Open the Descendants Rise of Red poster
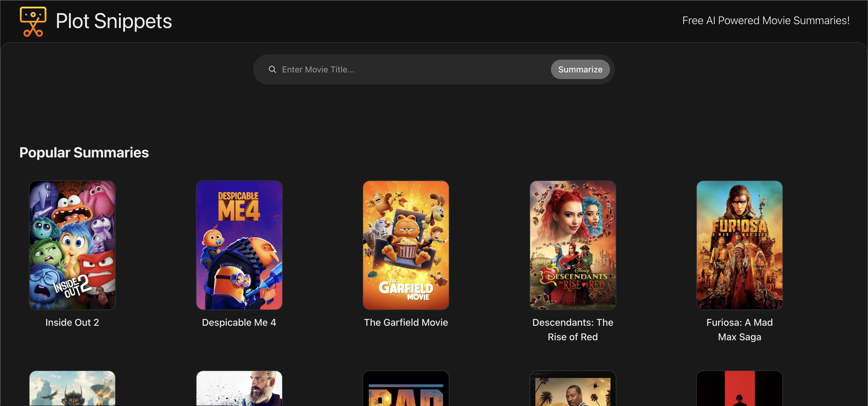 pyautogui.click(x=573, y=245)
